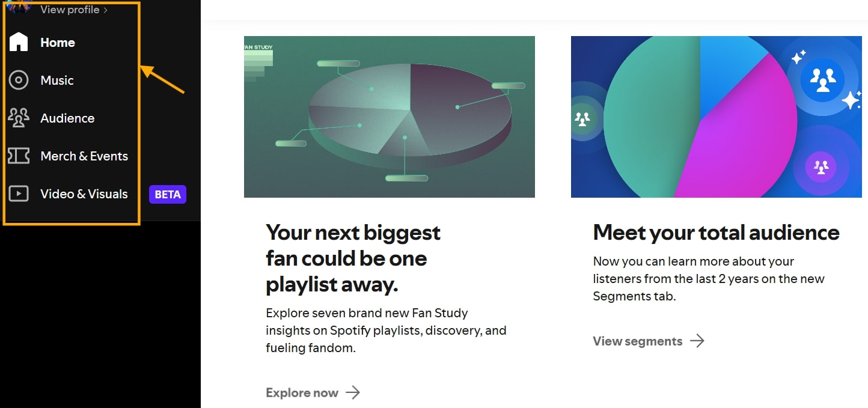Screen dimensions: 868x408
Task: Click the View segments link
Action: tap(638, 341)
